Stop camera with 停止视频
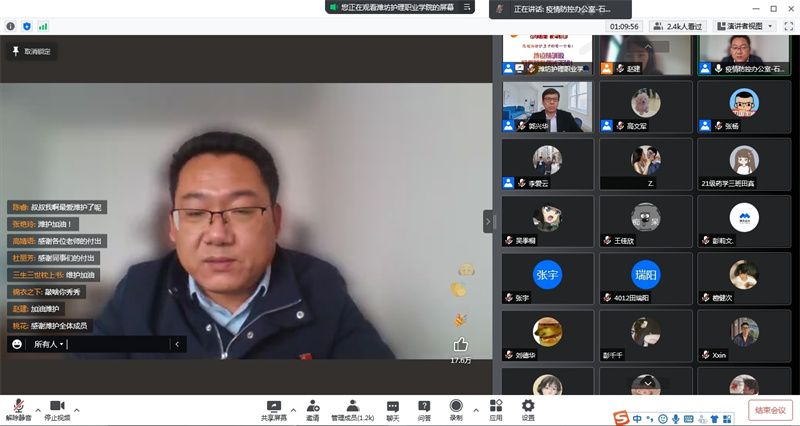Screen dimensions: 800x426 [57, 410]
